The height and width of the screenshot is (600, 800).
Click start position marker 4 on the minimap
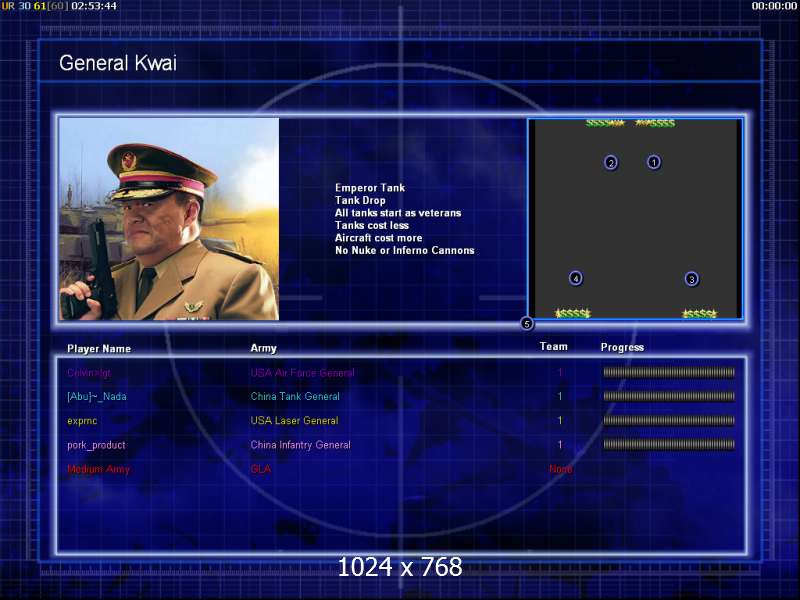tap(576, 279)
